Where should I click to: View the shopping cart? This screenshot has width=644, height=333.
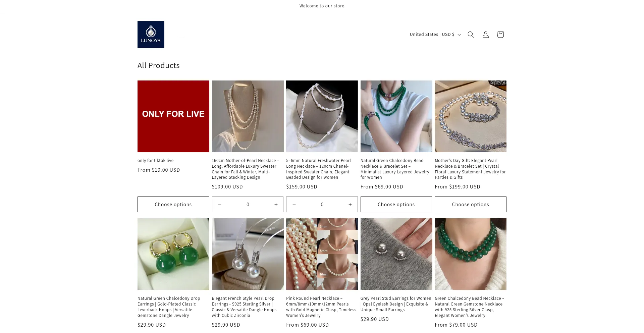500,34
